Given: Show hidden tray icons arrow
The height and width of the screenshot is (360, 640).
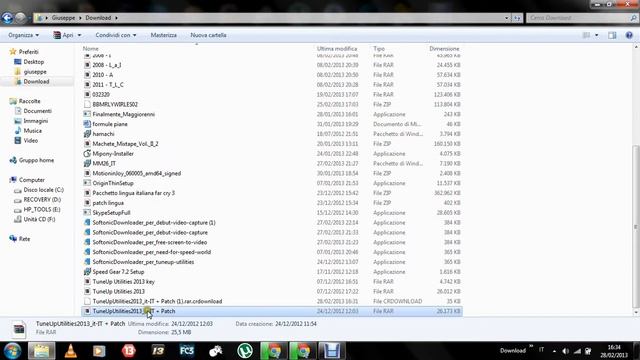Looking at the screenshot, I should coord(554,351).
